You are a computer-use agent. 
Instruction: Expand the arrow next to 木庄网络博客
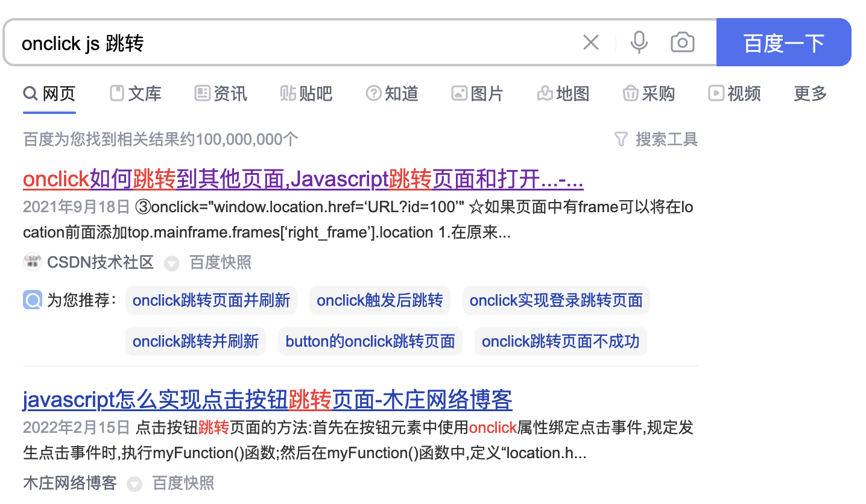134,484
